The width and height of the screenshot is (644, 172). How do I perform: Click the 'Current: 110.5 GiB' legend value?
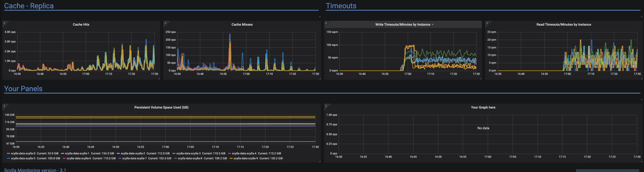pyautogui.click(x=214, y=153)
